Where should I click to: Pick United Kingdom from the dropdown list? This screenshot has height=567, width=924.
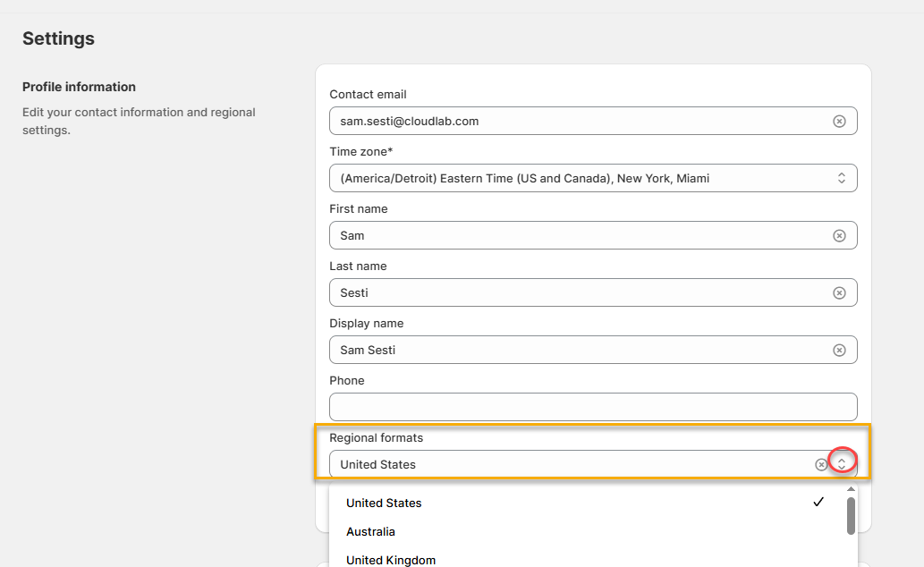(x=391, y=560)
